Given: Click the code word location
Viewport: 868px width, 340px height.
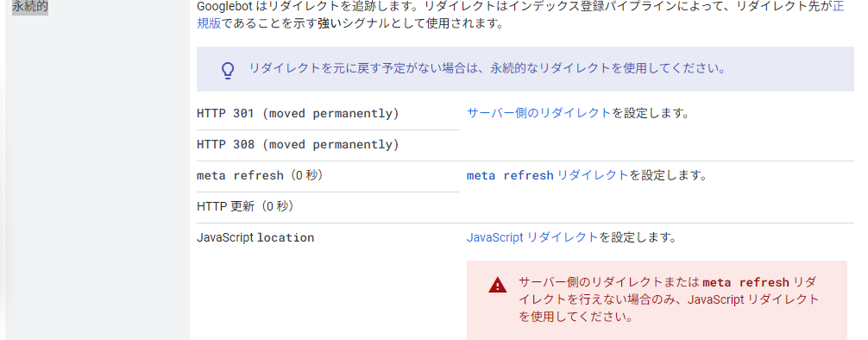Looking at the screenshot, I should (x=286, y=238).
